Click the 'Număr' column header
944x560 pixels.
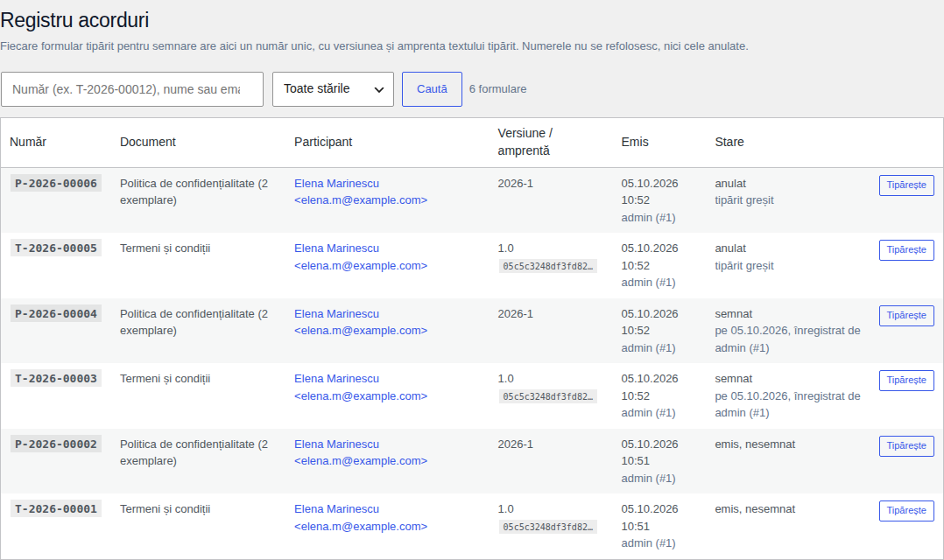28,142
